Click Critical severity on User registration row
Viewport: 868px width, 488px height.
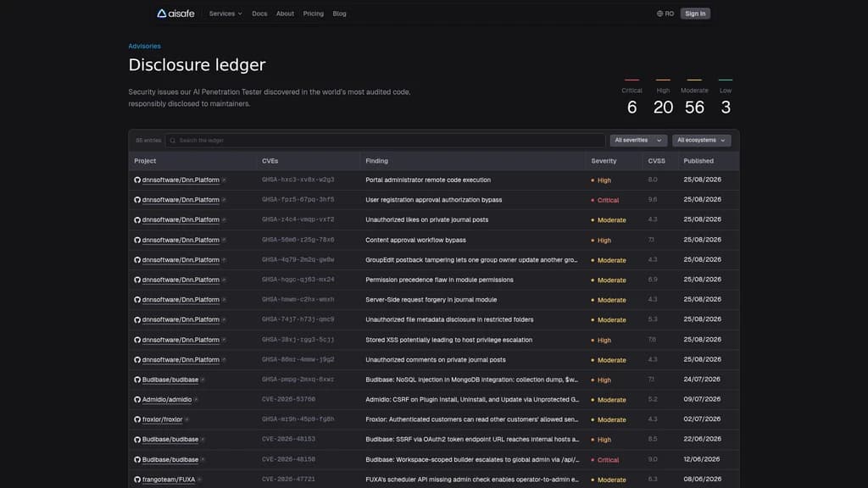pyautogui.click(x=605, y=200)
